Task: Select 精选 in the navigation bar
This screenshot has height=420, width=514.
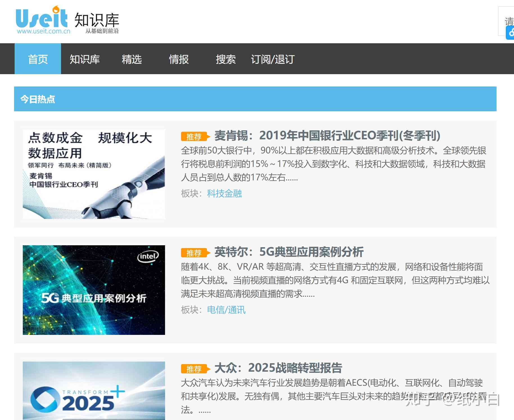Action: click(x=132, y=59)
